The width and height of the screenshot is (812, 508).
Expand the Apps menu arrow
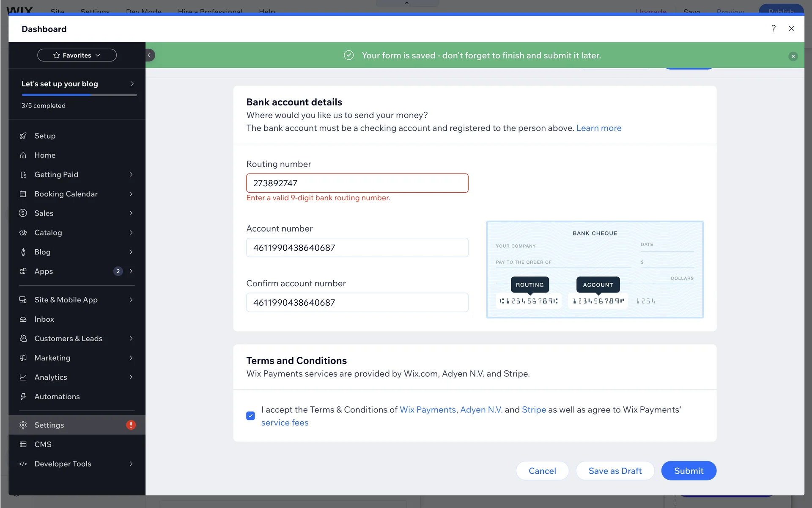click(131, 271)
